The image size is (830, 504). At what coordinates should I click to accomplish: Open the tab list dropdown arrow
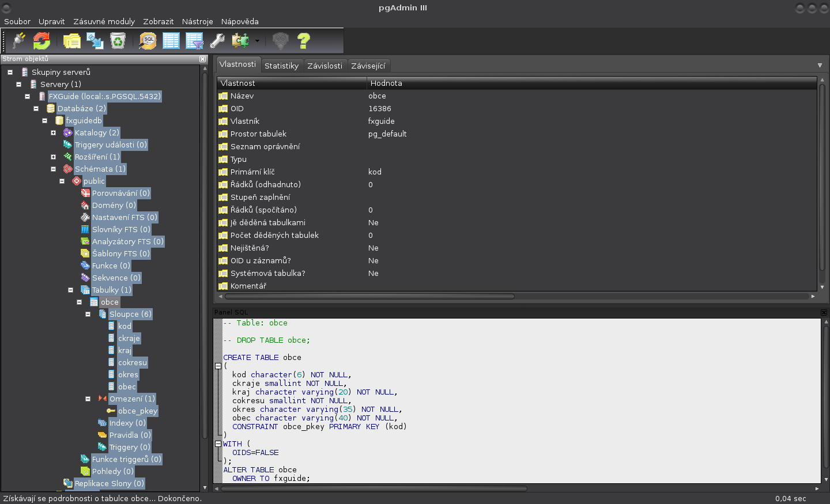click(x=820, y=65)
